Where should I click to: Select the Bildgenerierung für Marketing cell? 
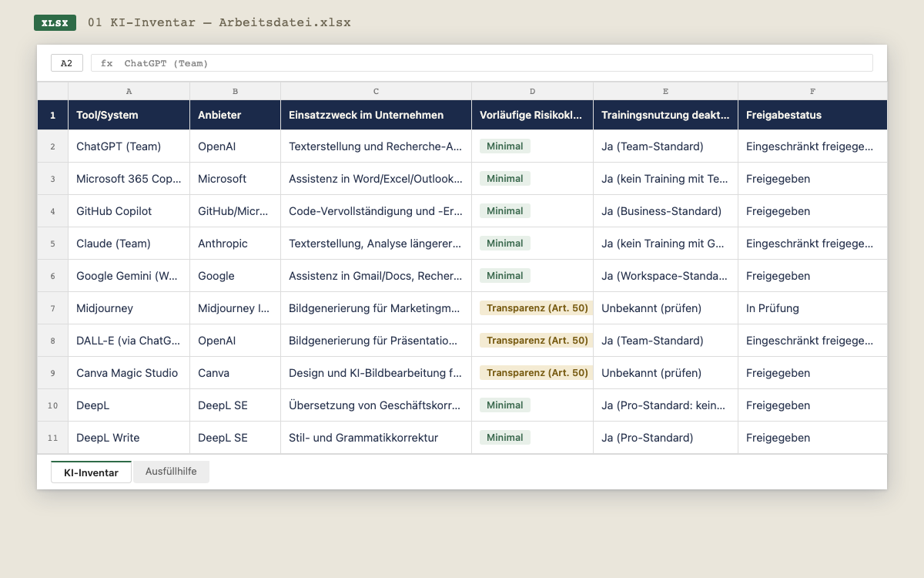(376, 308)
